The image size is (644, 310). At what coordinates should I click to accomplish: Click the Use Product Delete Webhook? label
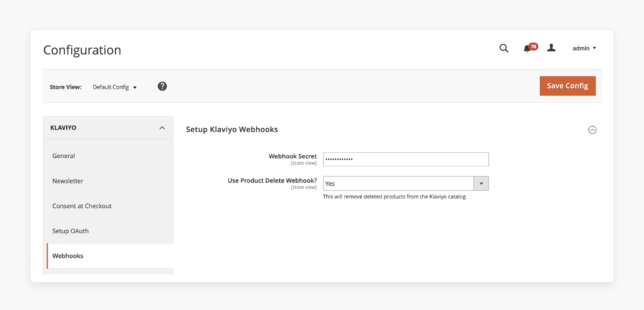[272, 181]
